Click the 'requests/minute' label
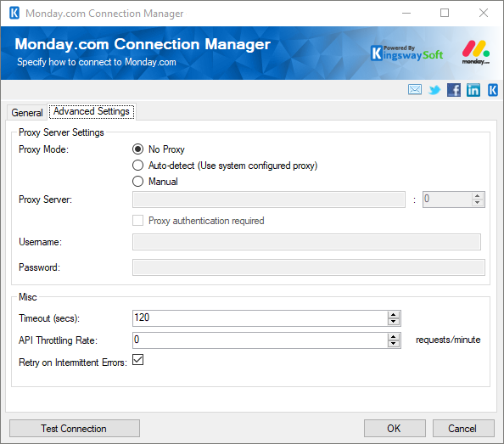 [448, 340]
